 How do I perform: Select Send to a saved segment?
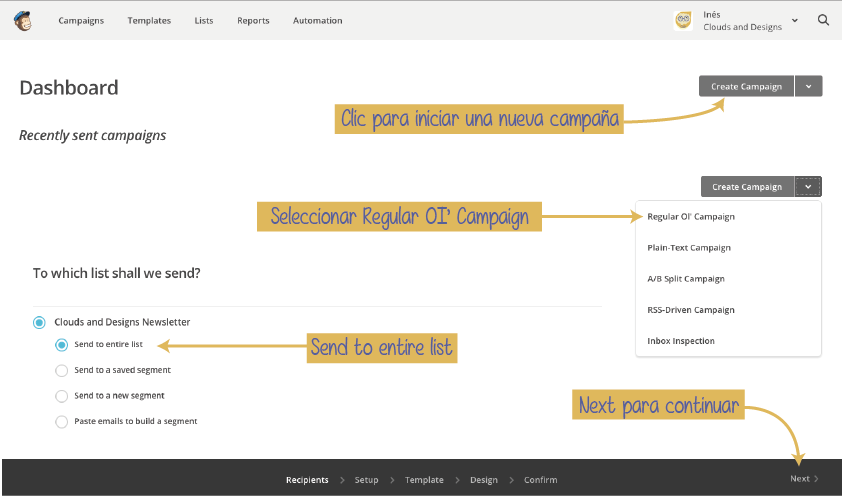pyautogui.click(x=62, y=370)
